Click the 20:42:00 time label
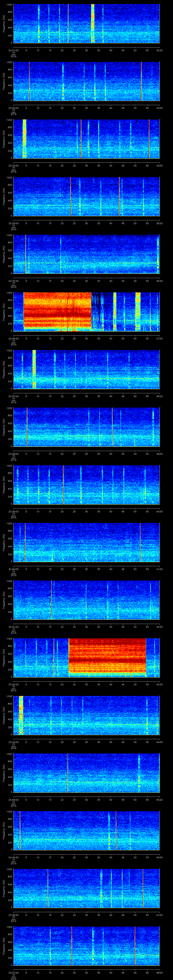 13,684
